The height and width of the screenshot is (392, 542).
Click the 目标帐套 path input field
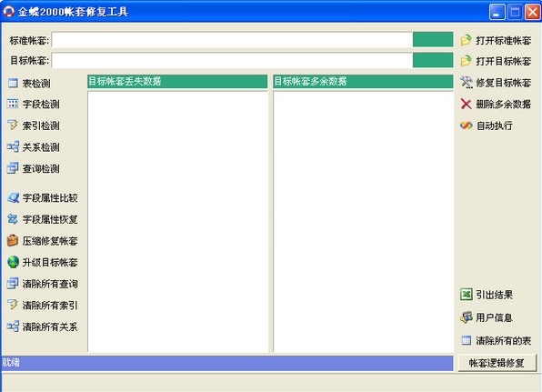coord(232,60)
